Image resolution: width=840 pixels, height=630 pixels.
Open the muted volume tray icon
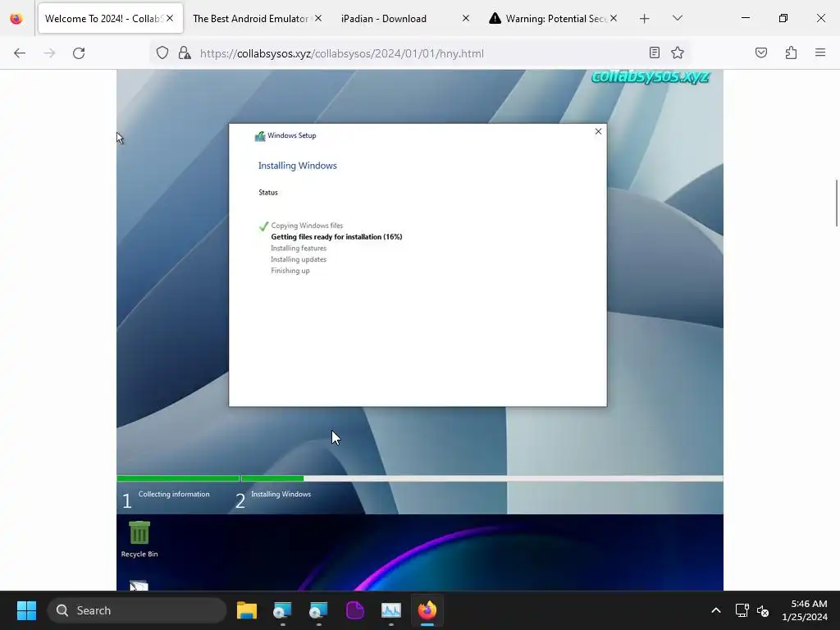click(763, 610)
